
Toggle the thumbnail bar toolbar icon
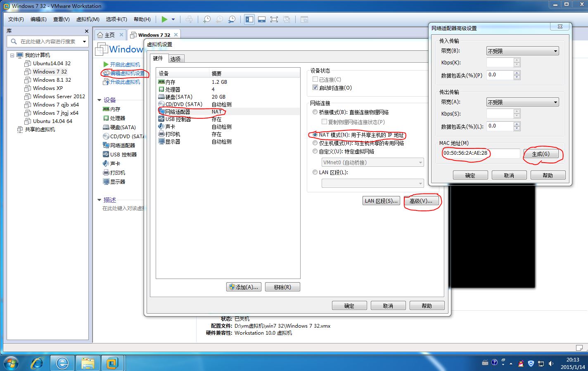(x=261, y=19)
